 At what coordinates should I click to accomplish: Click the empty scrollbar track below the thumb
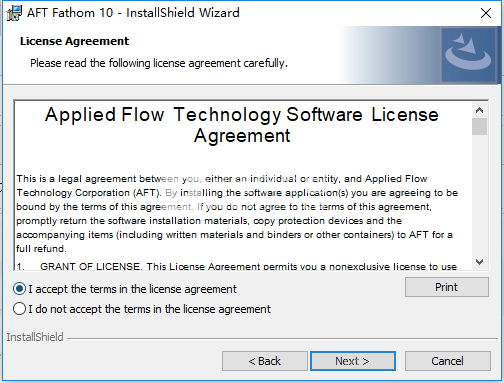[x=480, y=195]
